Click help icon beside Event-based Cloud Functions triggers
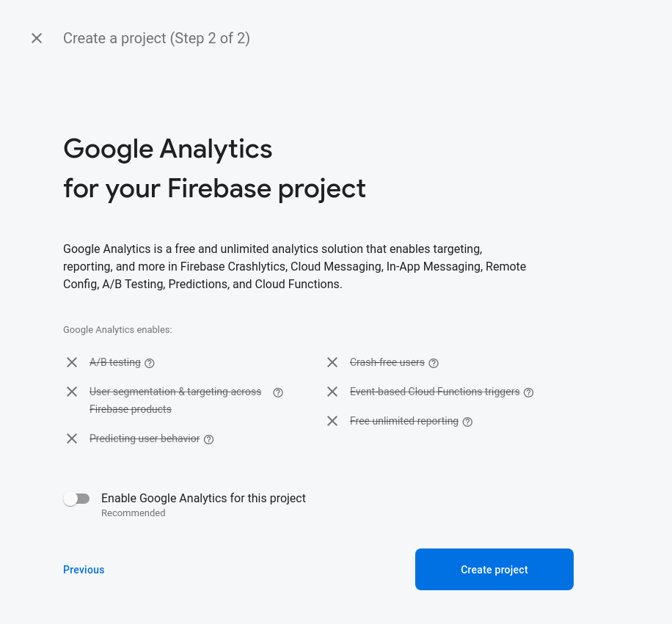Viewport: 672px width, 624px height. (x=529, y=392)
